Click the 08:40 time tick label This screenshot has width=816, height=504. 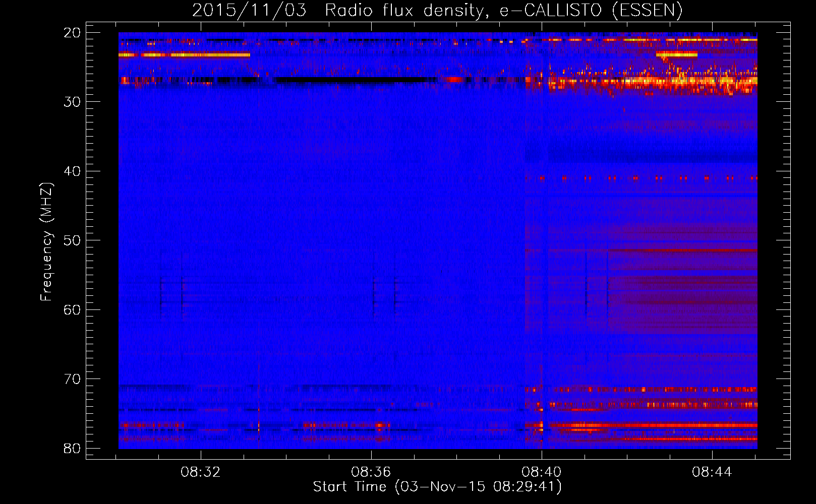(542, 472)
